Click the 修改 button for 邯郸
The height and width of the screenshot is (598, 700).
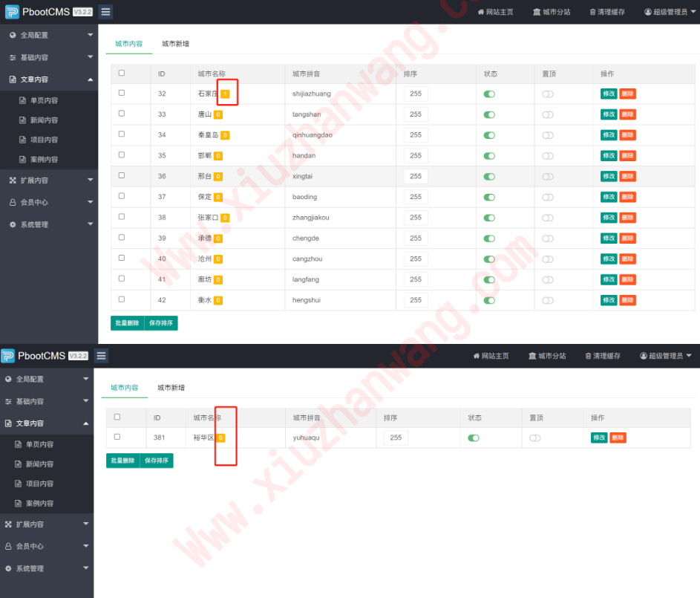tap(609, 156)
